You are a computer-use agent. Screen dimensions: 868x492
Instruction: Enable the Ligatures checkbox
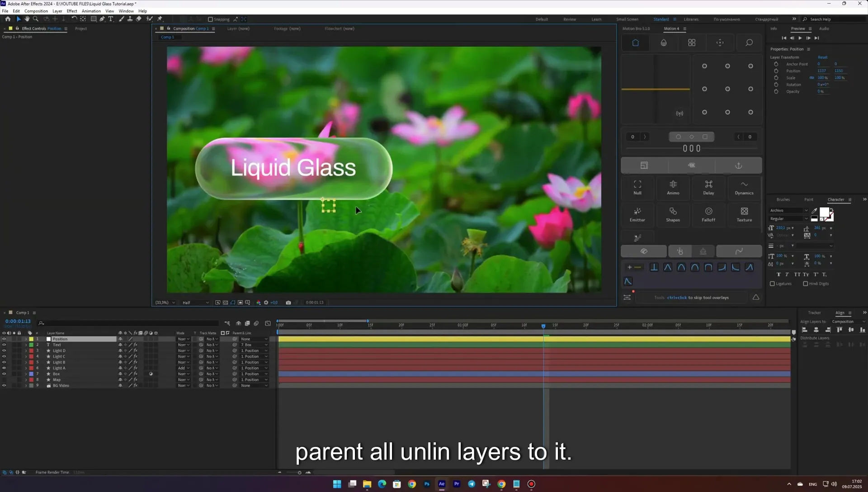pos(772,284)
